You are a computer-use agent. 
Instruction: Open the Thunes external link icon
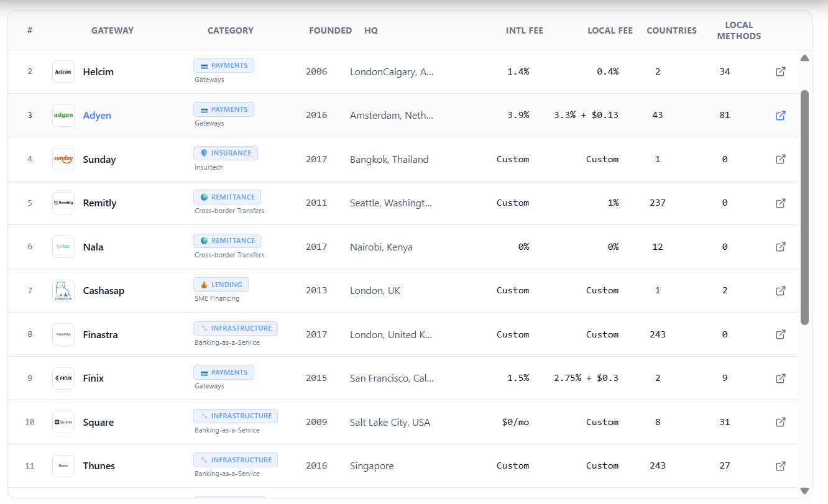point(780,465)
